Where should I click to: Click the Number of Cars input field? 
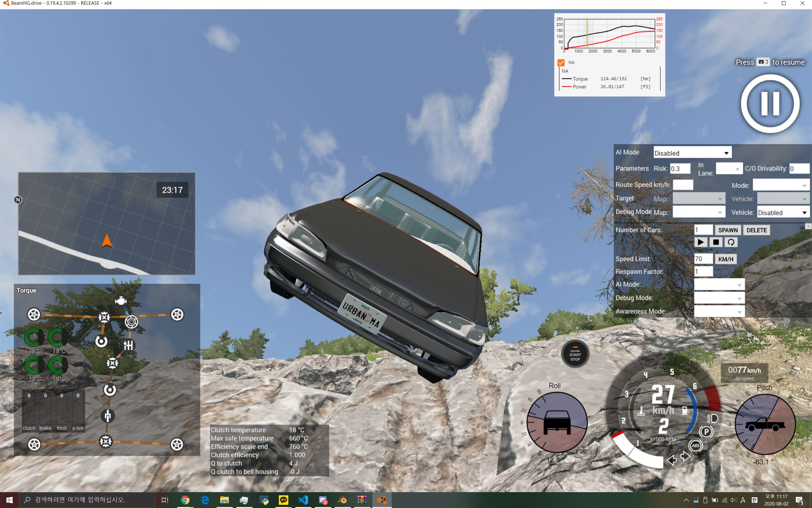click(x=703, y=230)
